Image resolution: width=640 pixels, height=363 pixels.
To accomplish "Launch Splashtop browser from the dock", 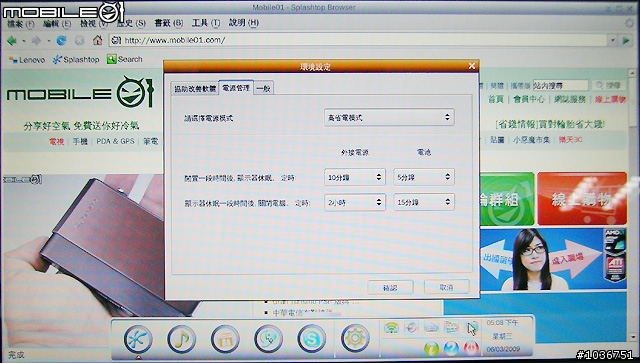I will [138, 339].
